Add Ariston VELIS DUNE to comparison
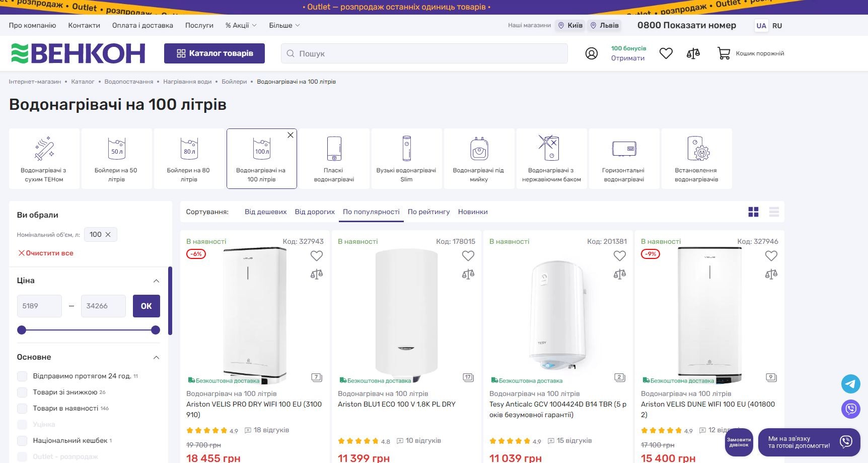The image size is (868, 463). point(771,274)
